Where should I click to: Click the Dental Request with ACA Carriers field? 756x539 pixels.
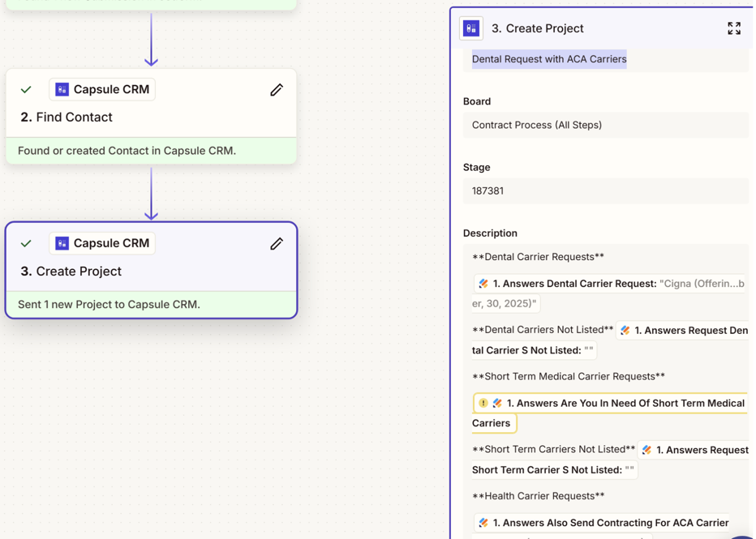point(549,59)
